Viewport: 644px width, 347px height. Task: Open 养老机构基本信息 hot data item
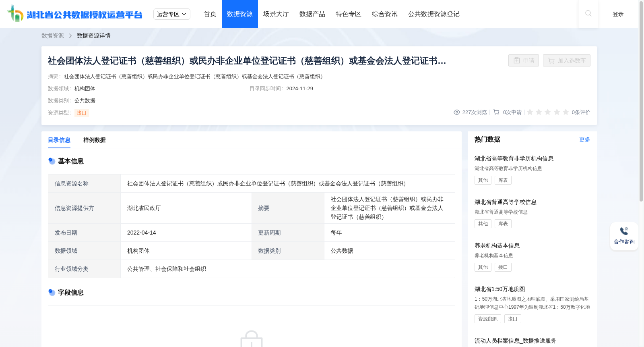click(497, 246)
